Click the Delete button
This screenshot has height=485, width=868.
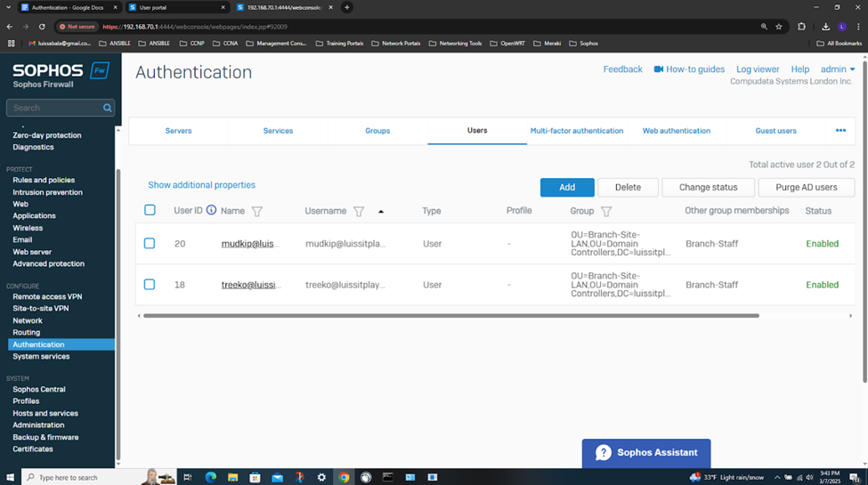628,187
